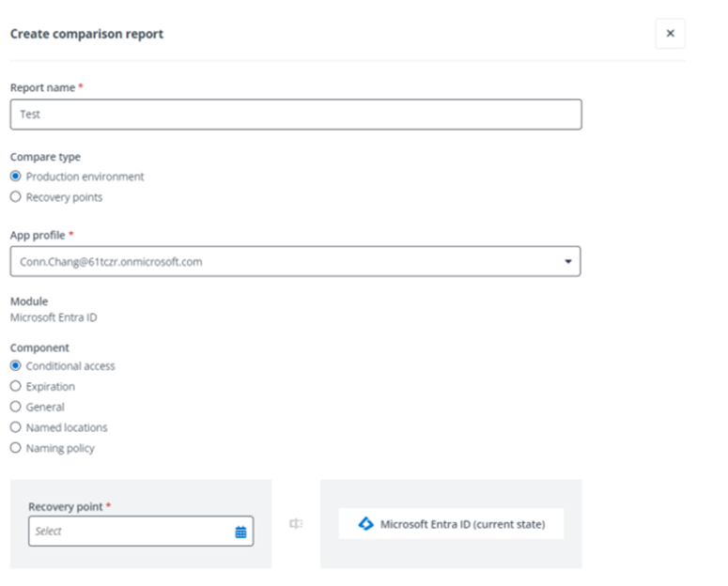Click the App profile label

coord(38,235)
